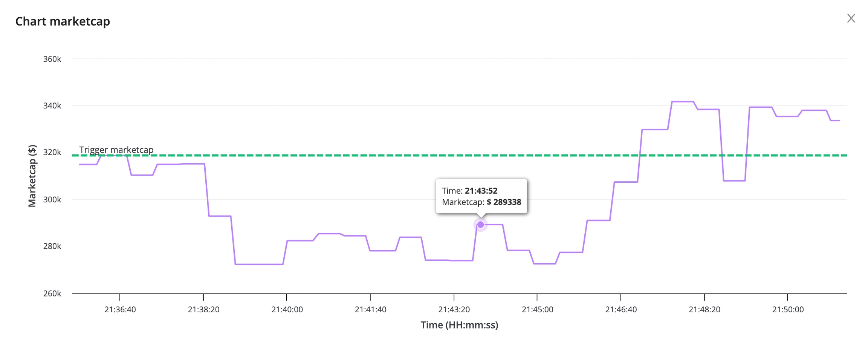The image size is (868, 356).
Task: Click the 21:45:00 tick label
Action: coord(537,310)
